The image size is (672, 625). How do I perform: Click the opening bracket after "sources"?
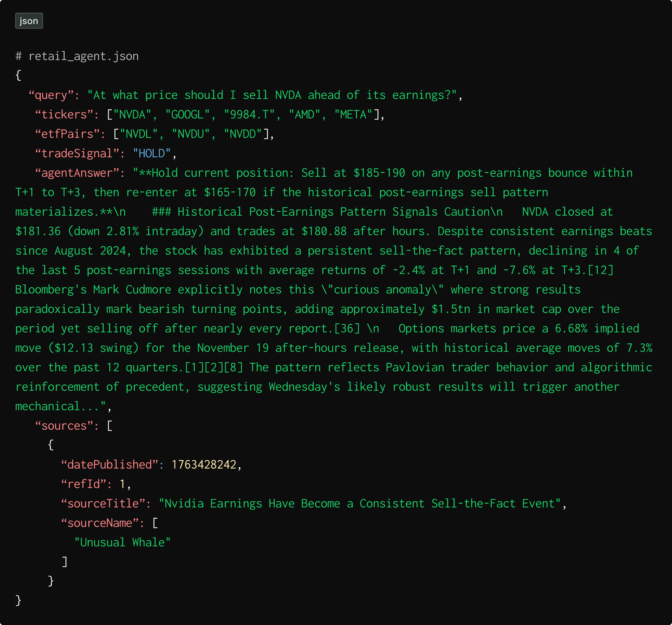click(110, 426)
